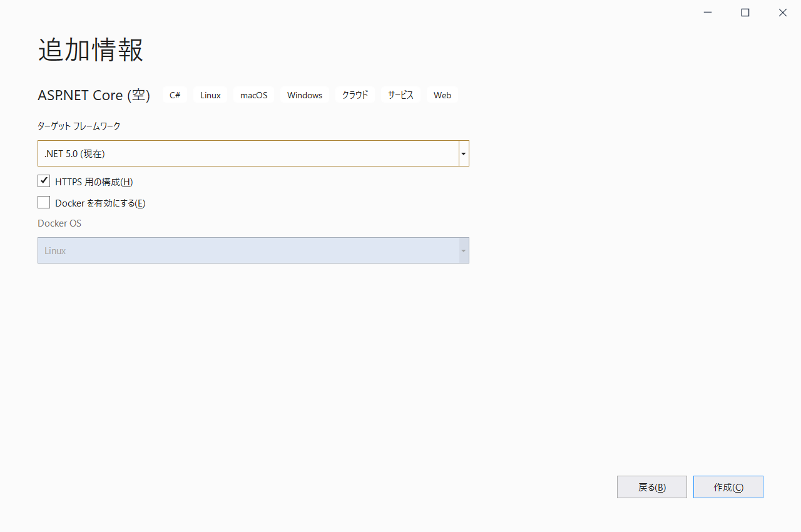Click the Docker OS label

59,223
